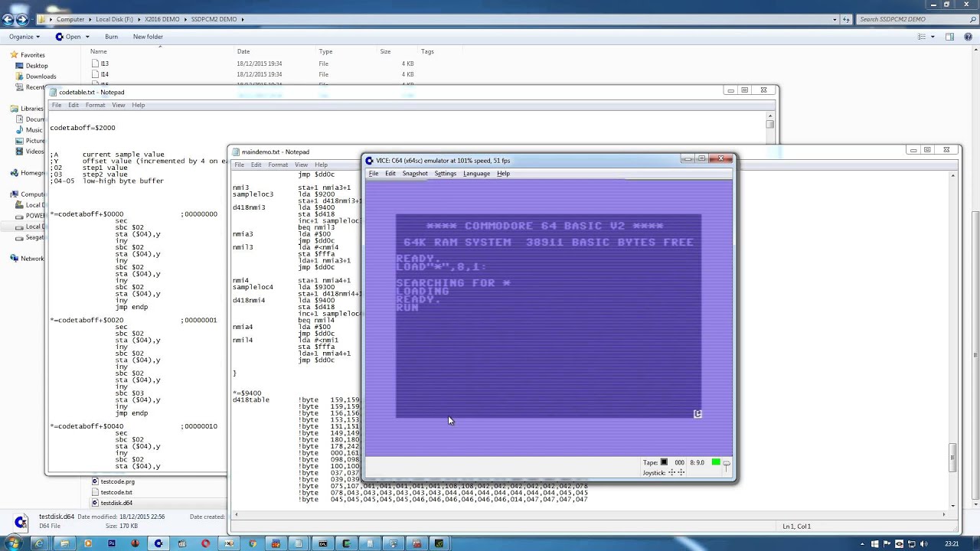
Task: Click maindemo.txt vertical scrollbar down arrow
Action: click(x=953, y=506)
